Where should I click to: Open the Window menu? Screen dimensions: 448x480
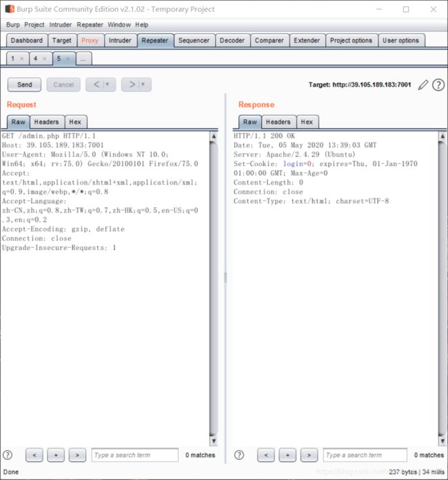119,25
